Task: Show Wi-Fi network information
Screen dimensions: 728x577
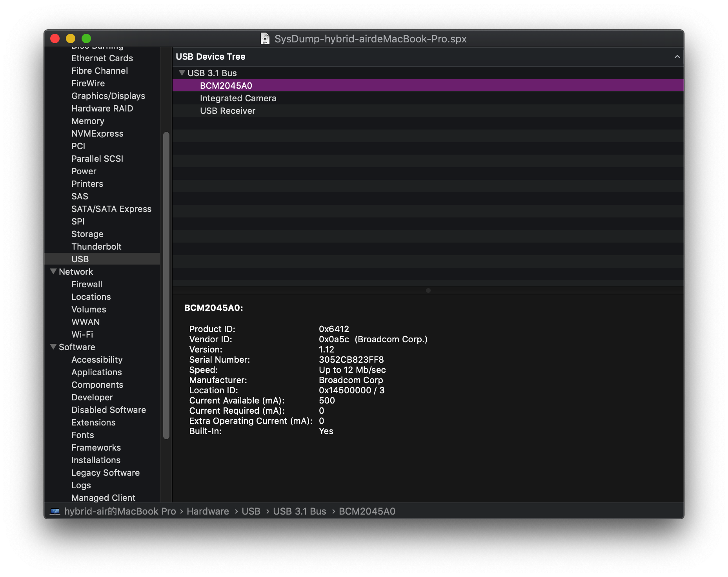Action: pos(82,334)
